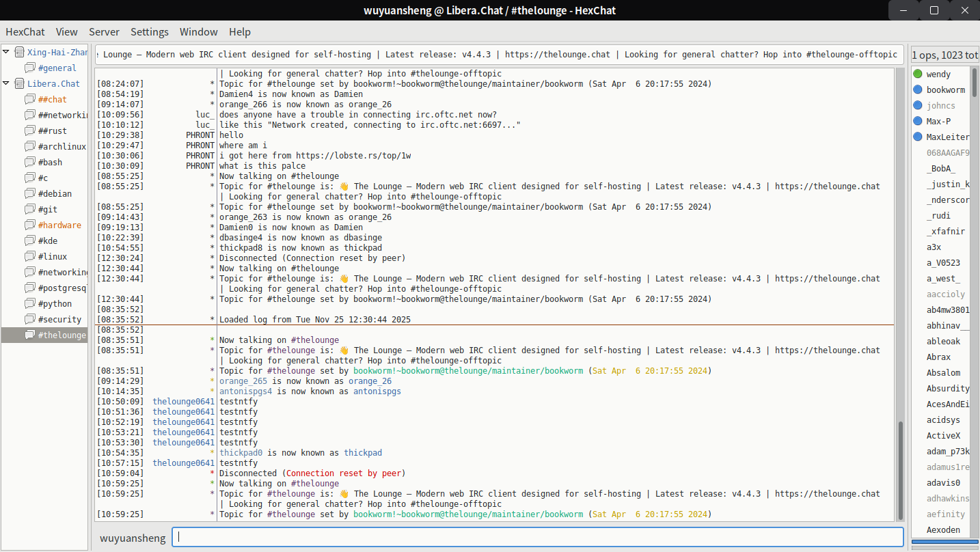
Task: Collapse the Xing-Hai-Zhan network tree node
Action: pos(7,52)
